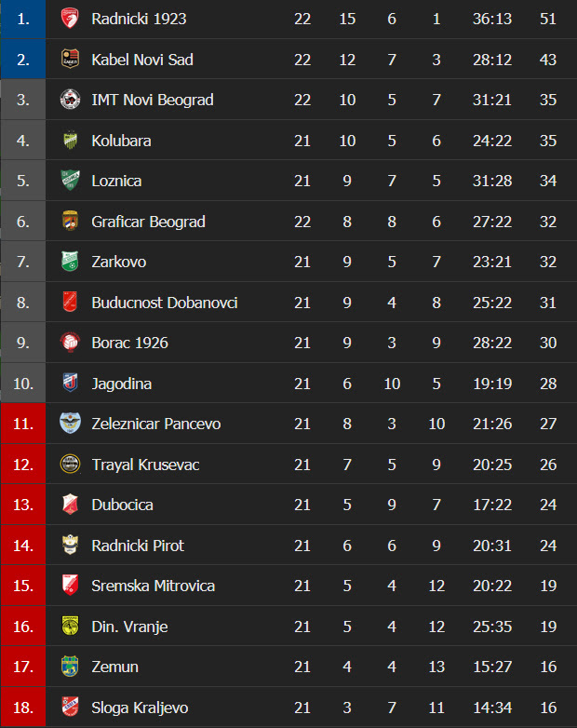Select the Zemun club crest icon
This screenshot has width=577, height=728.
pos(70,667)
